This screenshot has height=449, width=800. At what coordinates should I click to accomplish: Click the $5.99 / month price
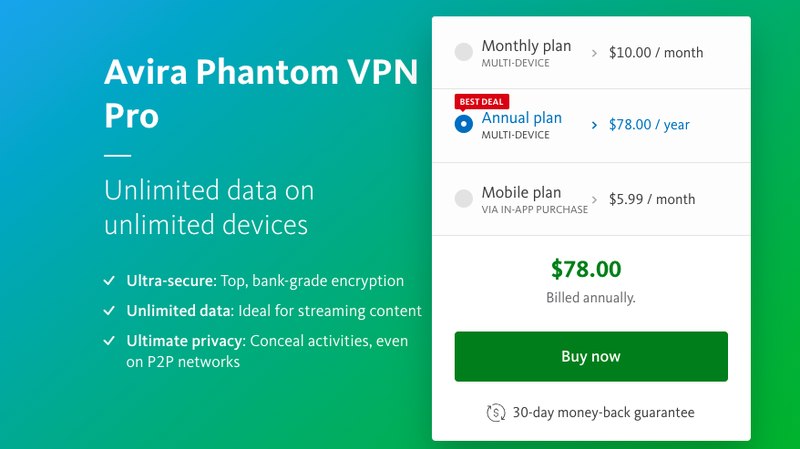tap(652, 199)
